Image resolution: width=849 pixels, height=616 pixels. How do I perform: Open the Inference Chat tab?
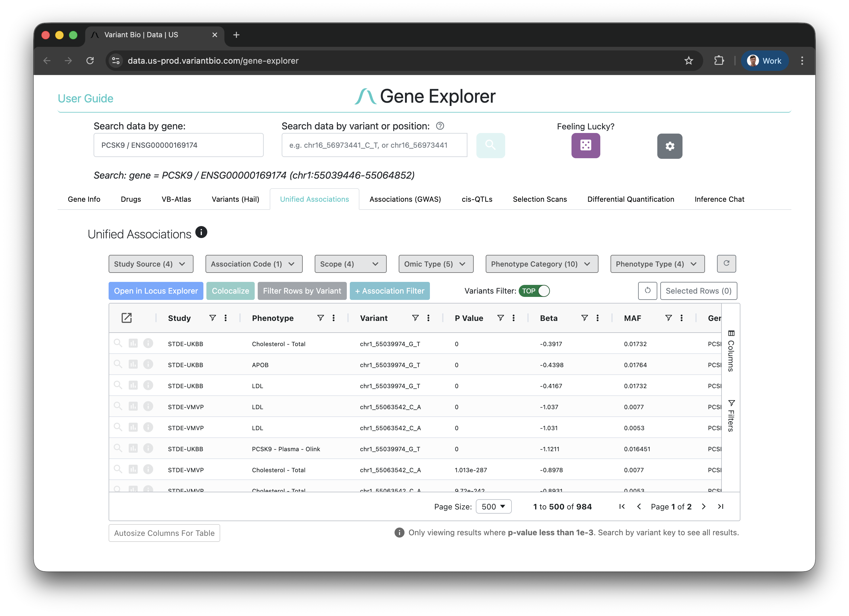(x=719, y=199)
